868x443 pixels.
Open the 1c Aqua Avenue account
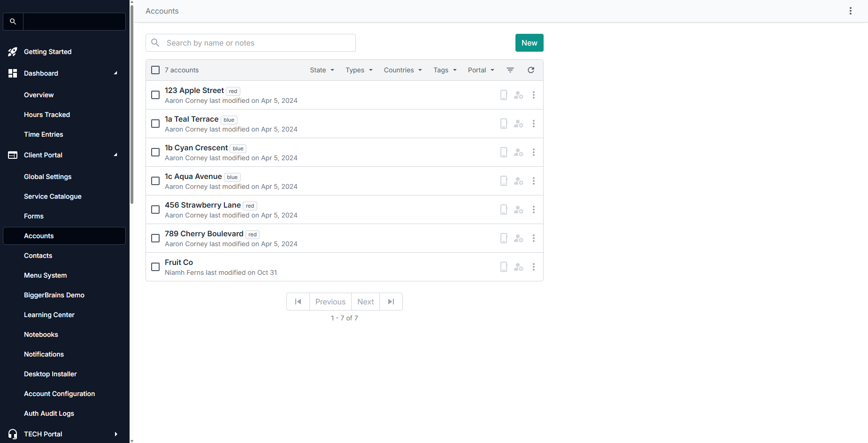click(x=193, y=176)
